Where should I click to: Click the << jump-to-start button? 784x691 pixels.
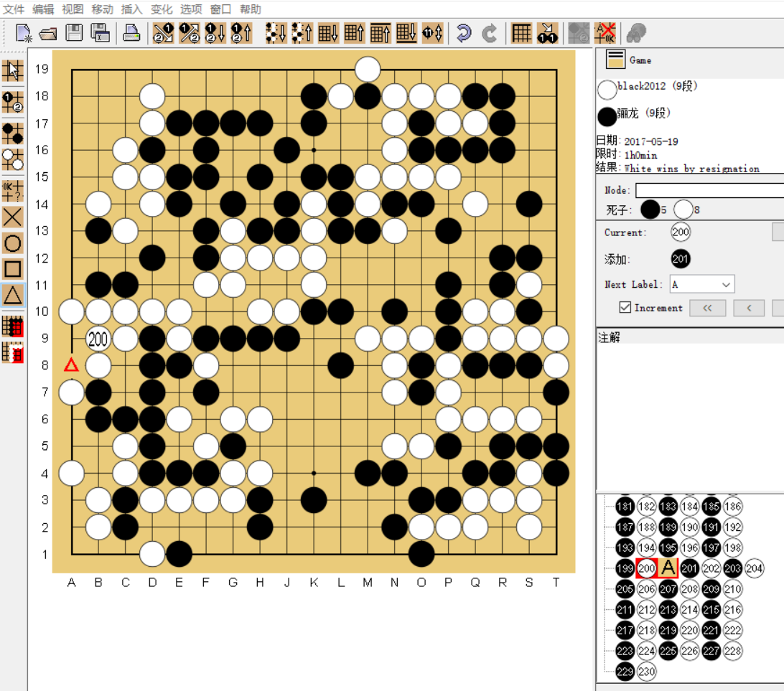click(x=707, y=308)
